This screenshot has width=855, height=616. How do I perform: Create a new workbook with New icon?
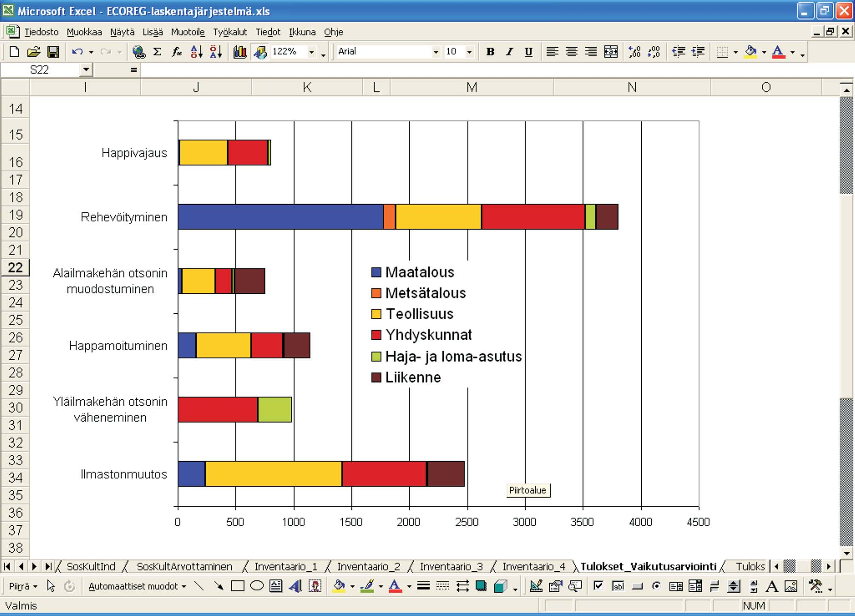[14, 52]
